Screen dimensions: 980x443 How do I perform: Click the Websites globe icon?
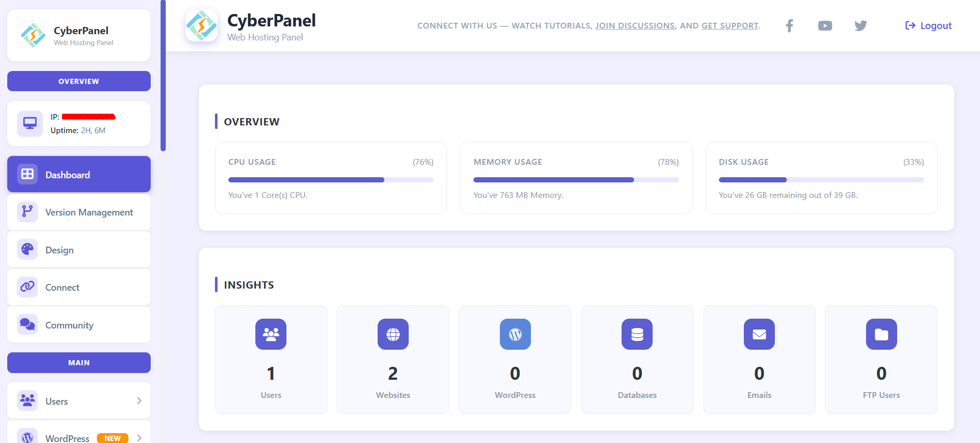tap(393, 334)
